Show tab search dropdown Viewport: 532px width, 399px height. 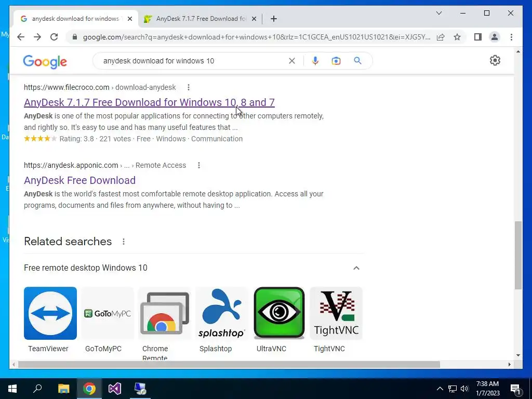coord(438,13)
